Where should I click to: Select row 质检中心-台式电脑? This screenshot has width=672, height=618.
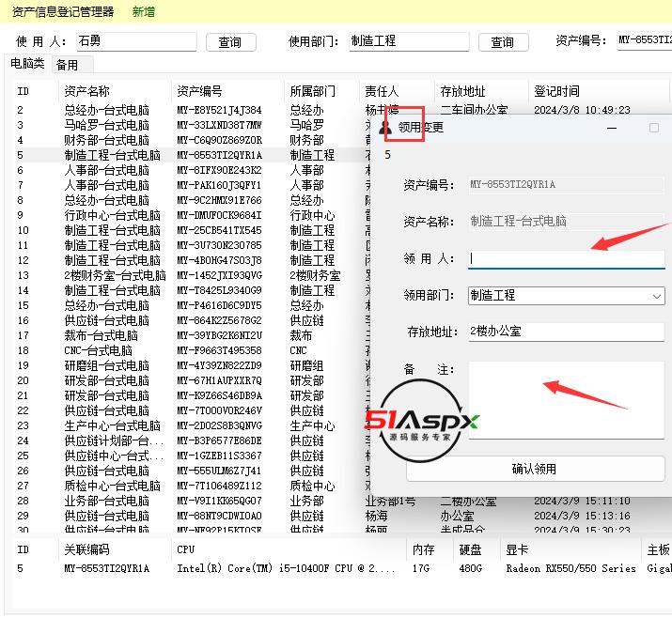[x=112, y=486]
